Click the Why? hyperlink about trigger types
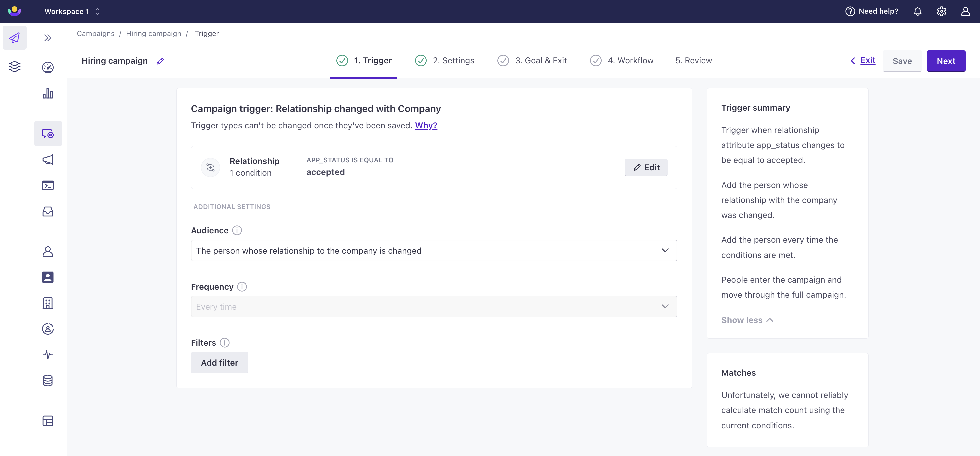Screen dimensions: 980x456 click(x=426, y=125)
